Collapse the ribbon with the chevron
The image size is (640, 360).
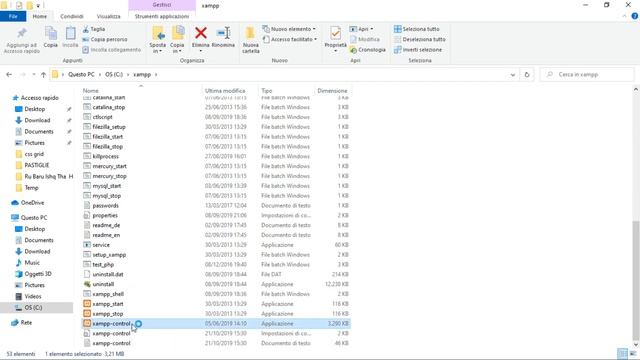point(624,16)
